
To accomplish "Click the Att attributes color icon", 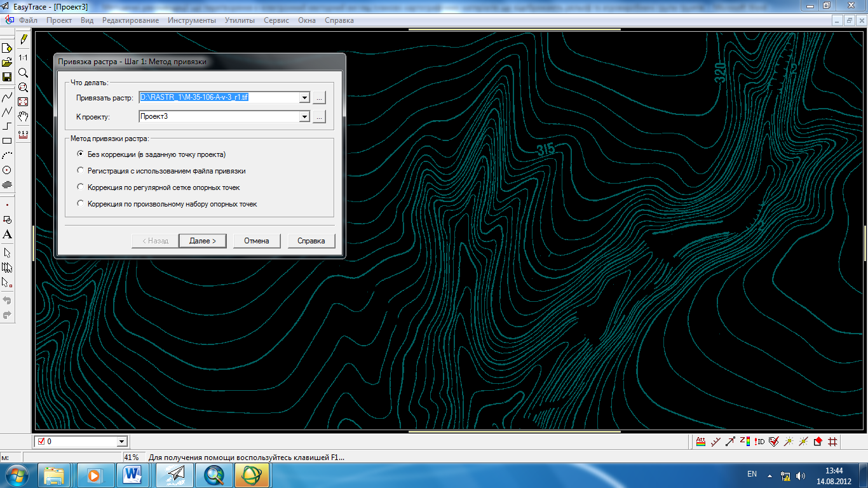I will pyautogui.click(x=701, y=442).
